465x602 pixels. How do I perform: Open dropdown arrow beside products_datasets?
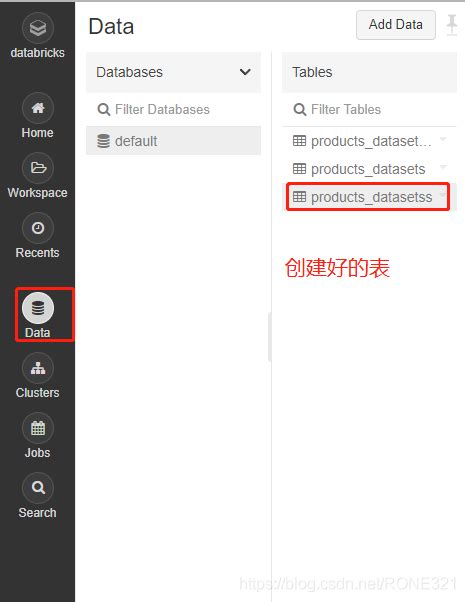pyautogui.click(x=443, y=167)
